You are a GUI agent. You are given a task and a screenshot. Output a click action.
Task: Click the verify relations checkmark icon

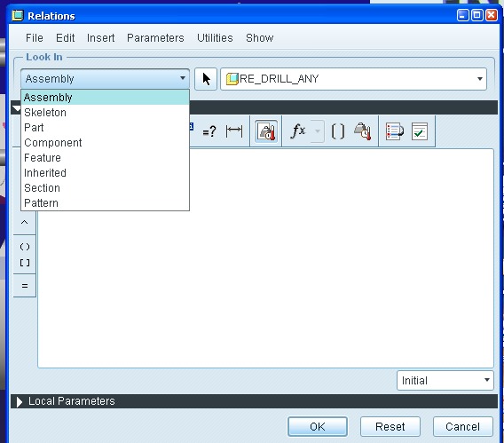point(420,131)
